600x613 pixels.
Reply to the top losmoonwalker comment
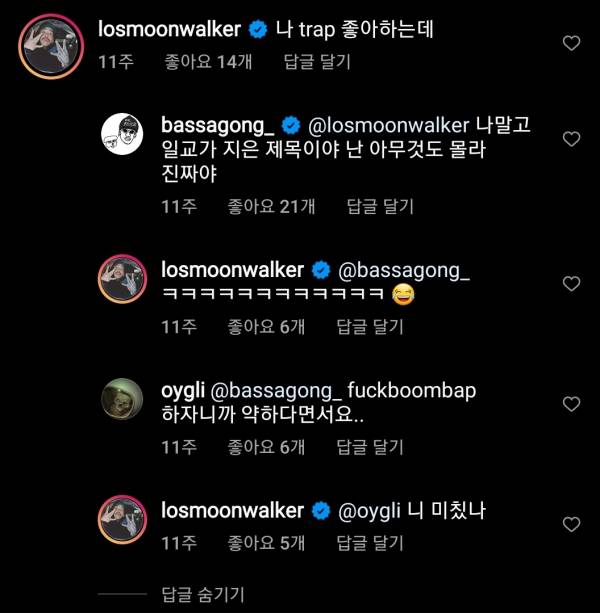point(314,62)
